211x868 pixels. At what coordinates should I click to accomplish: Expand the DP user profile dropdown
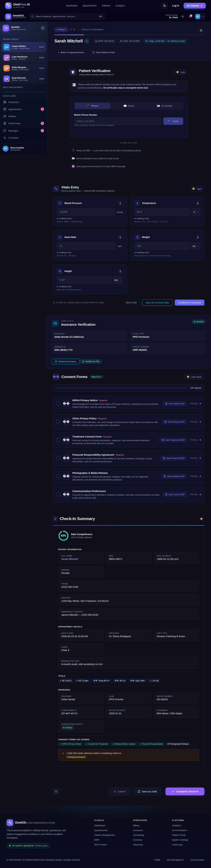[200, 17]
